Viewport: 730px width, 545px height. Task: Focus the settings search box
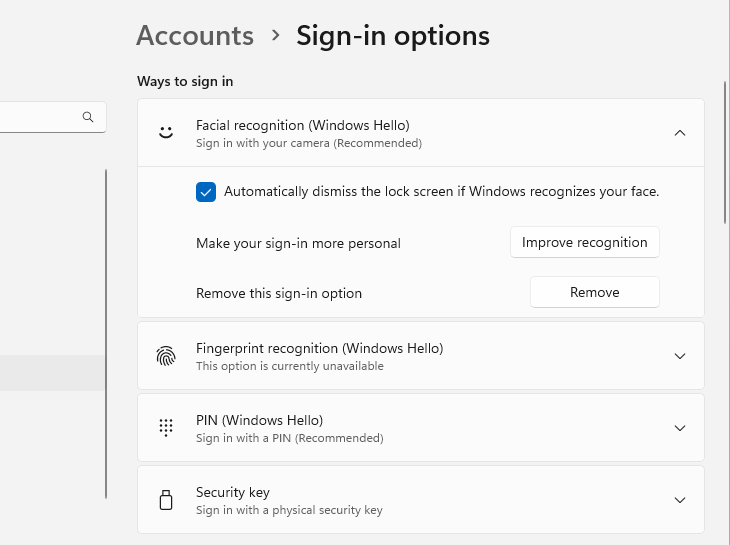click(x=40, y=117)
